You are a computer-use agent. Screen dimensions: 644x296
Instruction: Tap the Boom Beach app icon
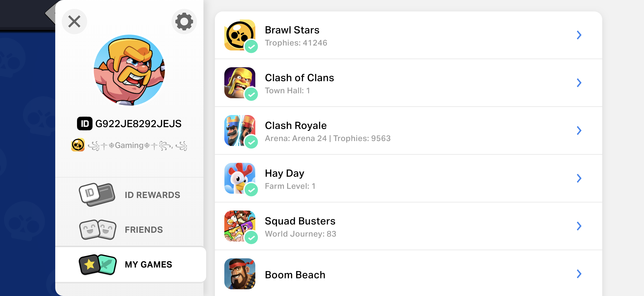tap(240, 274)
